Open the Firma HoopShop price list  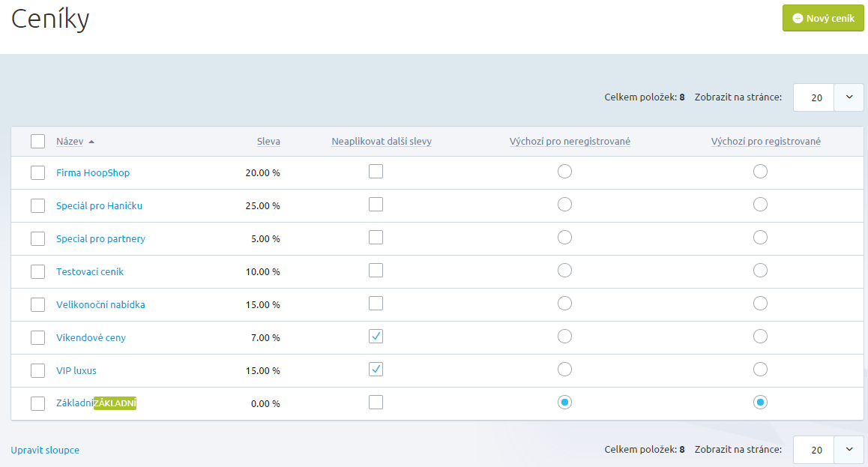pos(92,172)
